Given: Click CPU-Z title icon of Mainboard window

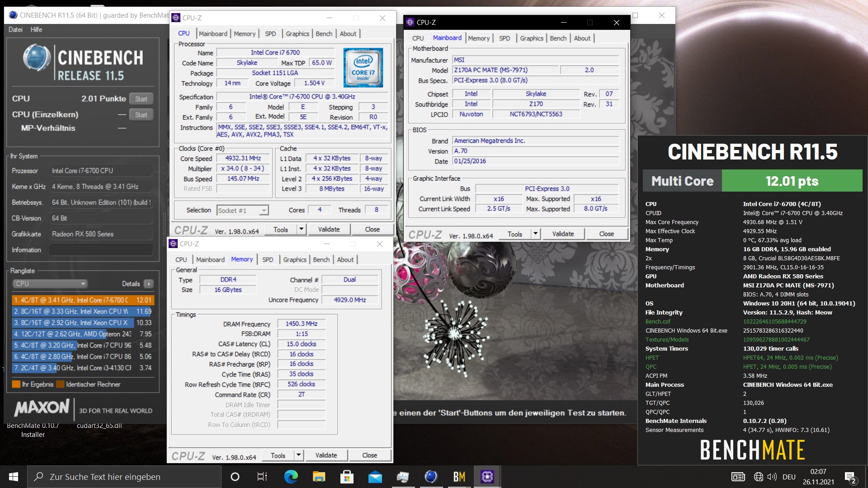Looking at the screenshot, I should pos(410,22).
